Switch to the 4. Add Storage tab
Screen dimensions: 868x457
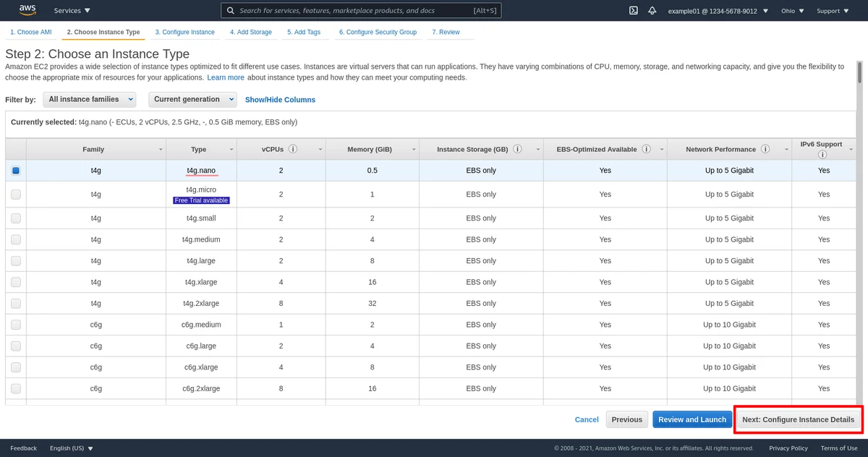click(x=250, y=33)
